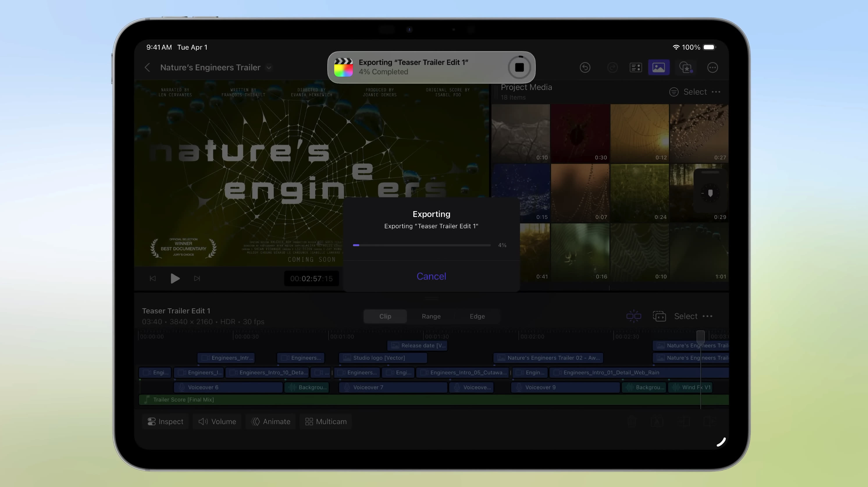Cancel the export in the dialog

tap(431, 276)
